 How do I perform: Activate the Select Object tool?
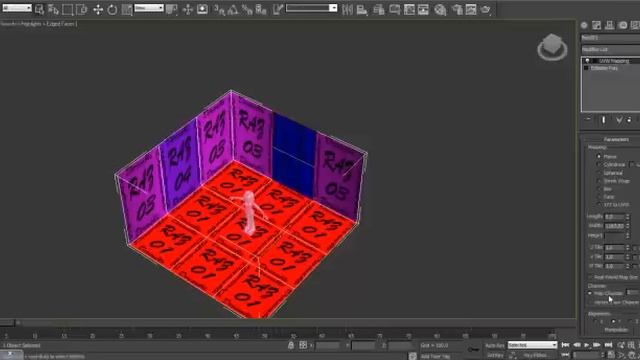click(40, 9)
